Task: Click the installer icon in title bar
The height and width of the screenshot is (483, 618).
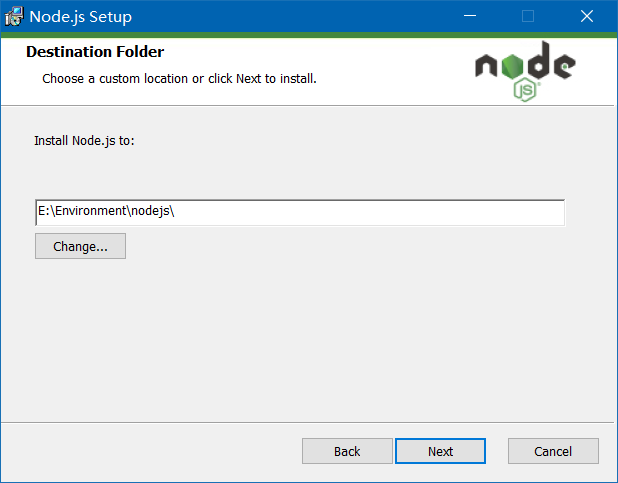Action: pyautogui.click(x=14, y=17)
